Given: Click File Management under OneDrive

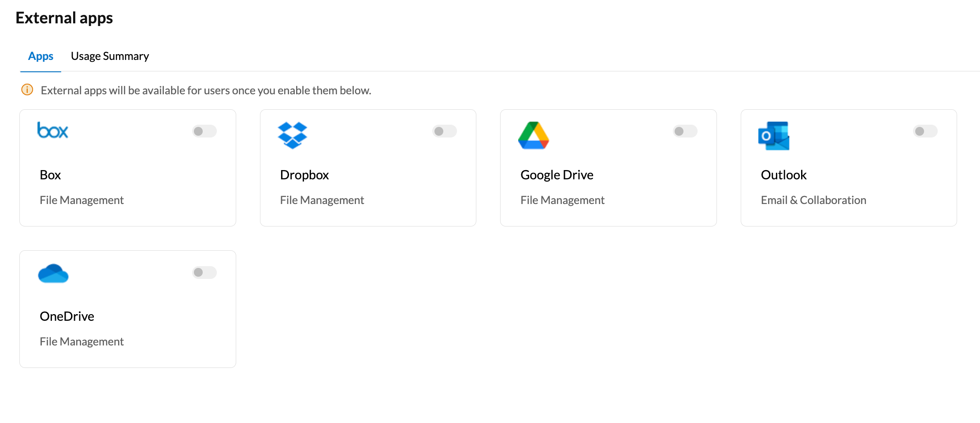Looking at the screenshot, I should click(x=82, y=341).
